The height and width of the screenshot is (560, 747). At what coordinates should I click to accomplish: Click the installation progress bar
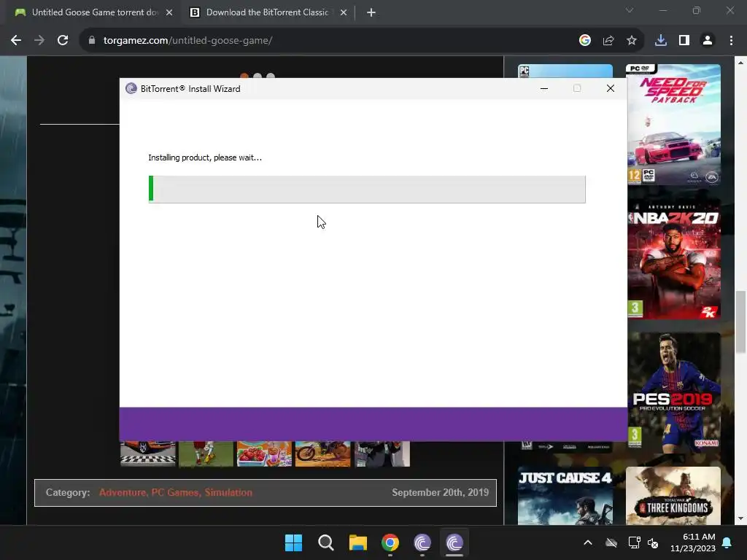click(x=367, y=190)
